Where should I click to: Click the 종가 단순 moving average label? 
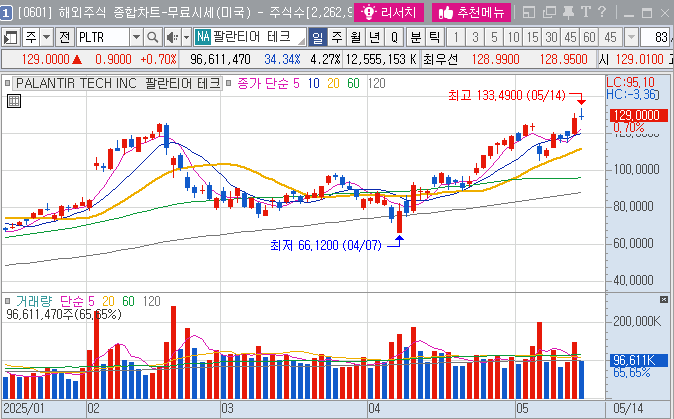point(262,83)
